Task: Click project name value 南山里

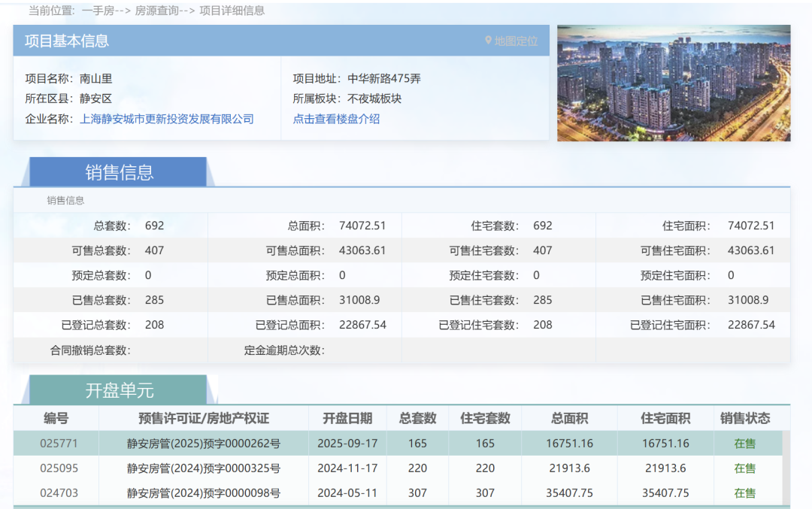Action: point(95,79)
